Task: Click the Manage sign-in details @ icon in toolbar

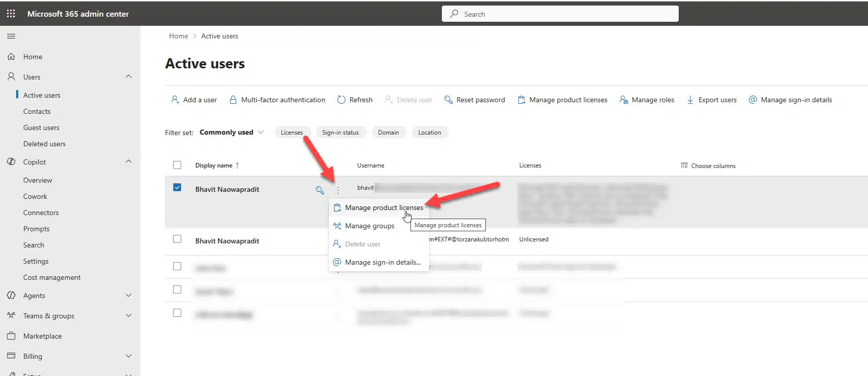Action: 753,100
